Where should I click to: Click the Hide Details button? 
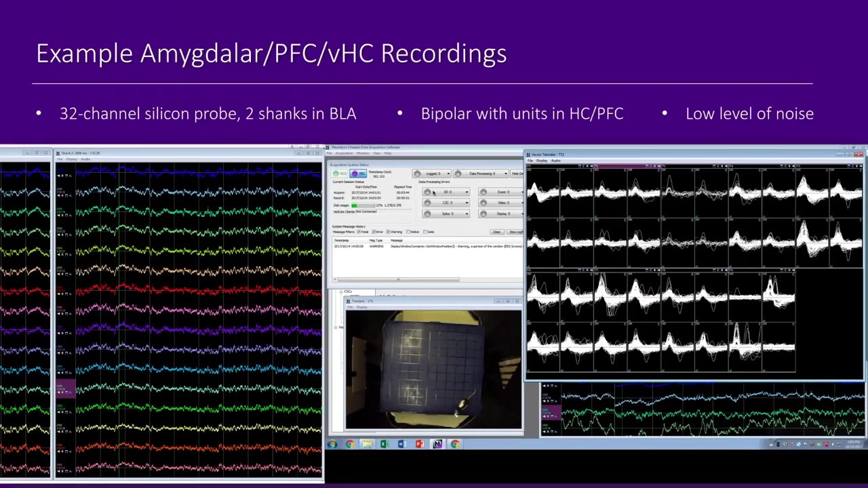(517, 174)
